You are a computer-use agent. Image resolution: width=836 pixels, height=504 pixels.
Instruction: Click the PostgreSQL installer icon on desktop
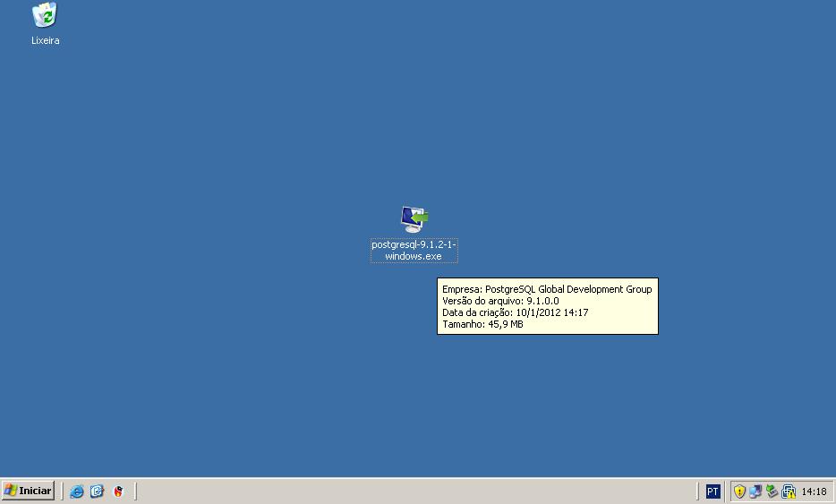(414, 218)
